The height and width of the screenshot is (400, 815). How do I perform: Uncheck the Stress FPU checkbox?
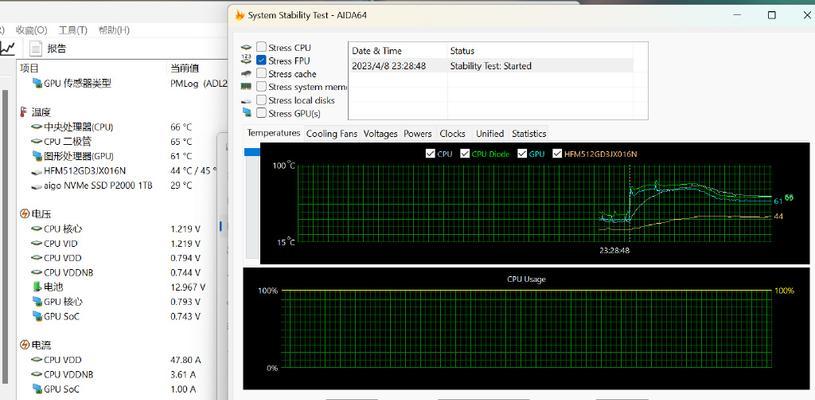[x=261, y=60]
